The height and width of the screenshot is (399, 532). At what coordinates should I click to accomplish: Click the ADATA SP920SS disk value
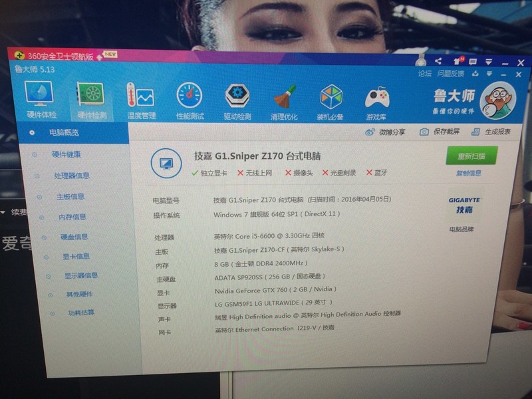point(270,277)
